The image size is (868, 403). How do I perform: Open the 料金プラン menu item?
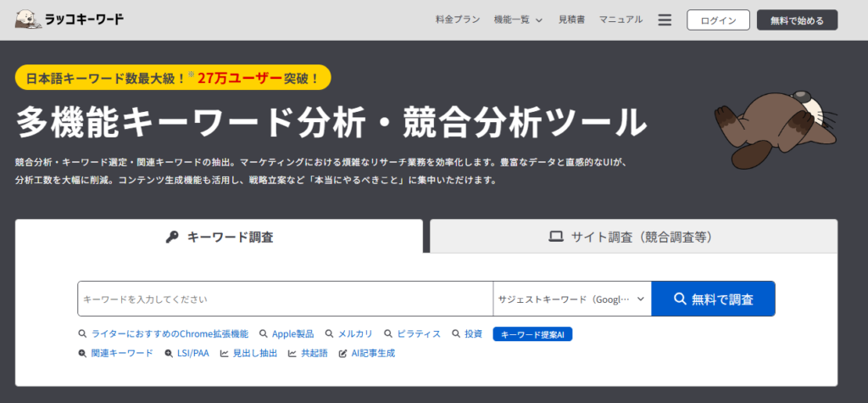click(x=458, y=20)
